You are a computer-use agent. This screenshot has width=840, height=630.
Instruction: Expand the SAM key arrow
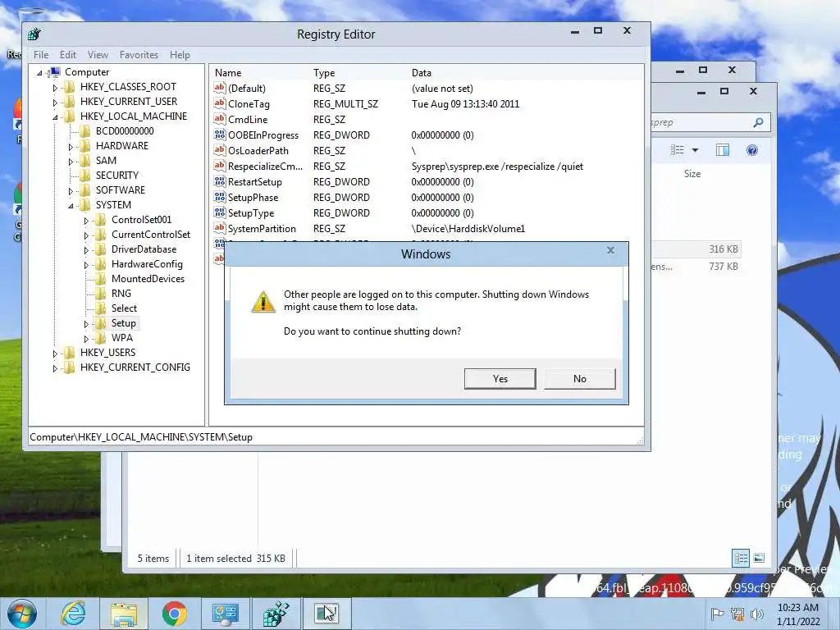(x=71, y=162)
